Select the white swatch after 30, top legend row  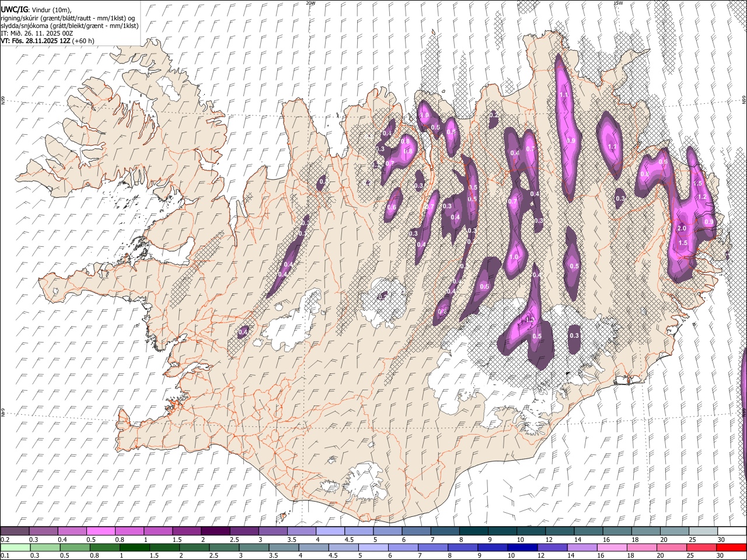(x=732, y=531)
